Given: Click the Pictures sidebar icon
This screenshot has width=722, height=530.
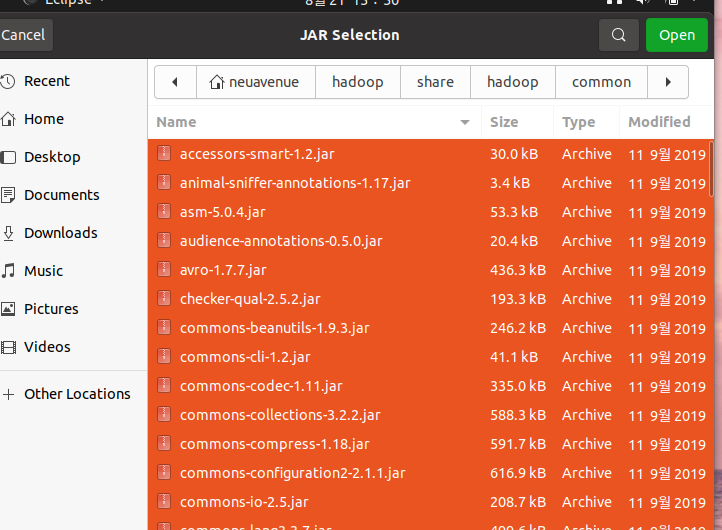Looking at the screenshot, I should (8, 309).
